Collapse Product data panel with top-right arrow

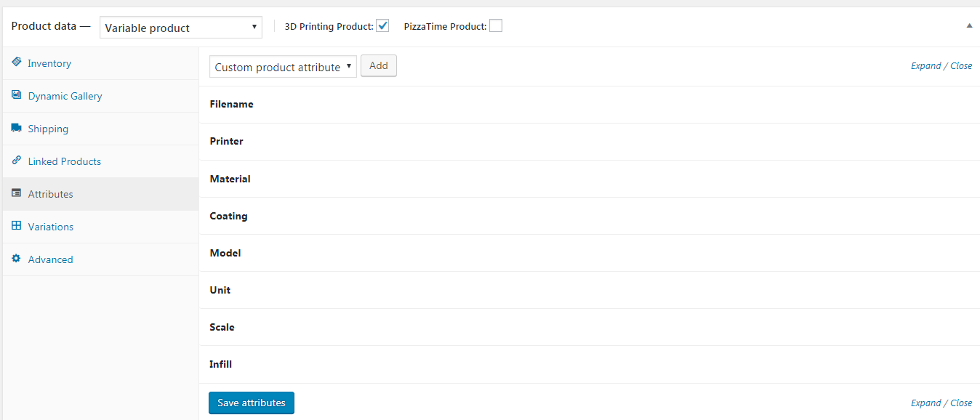[x=969, y=25]
